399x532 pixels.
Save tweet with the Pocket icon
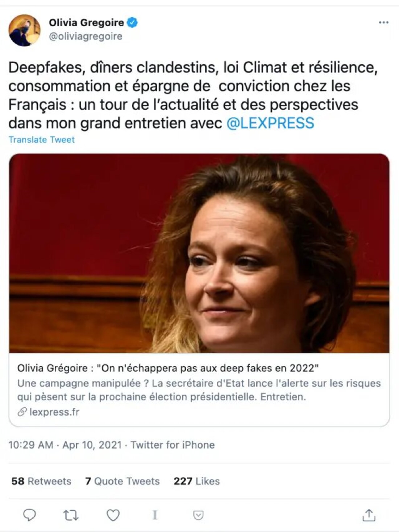click(x=198, y=515)
